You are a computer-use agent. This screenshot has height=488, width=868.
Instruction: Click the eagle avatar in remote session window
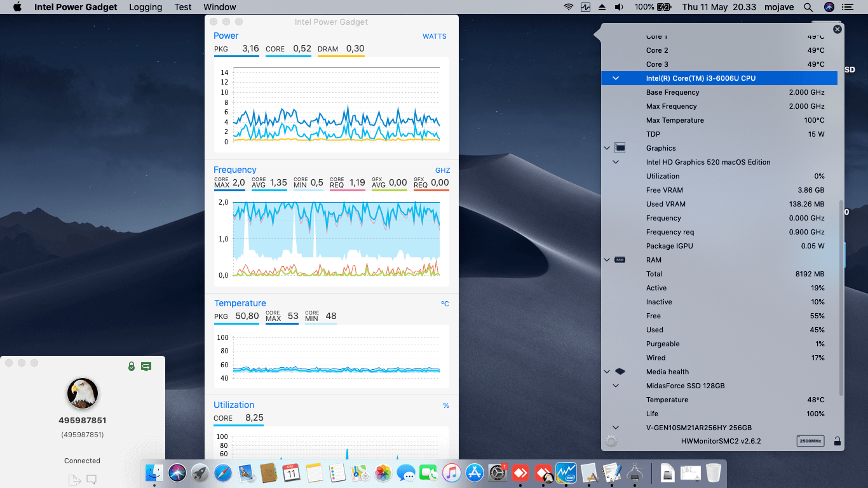pos(83,393)
